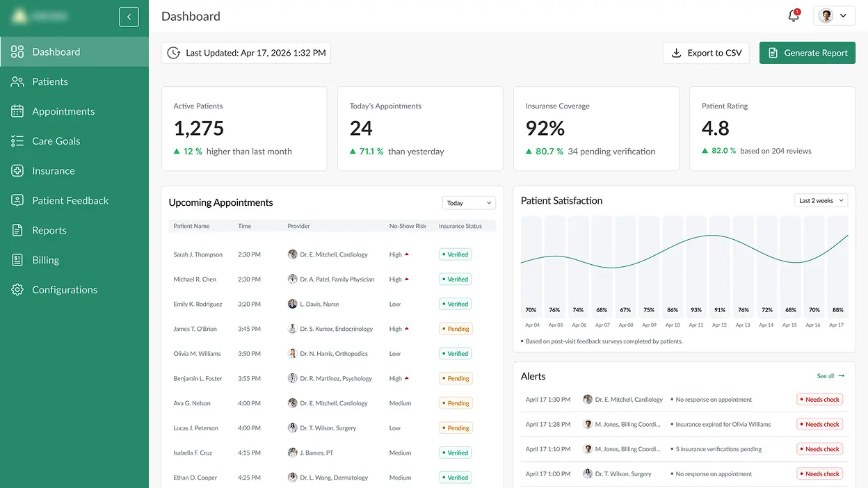This screenshot has height=488, width=868.
Task: Click Verified badge for Ethan D. Cooper
Action: [455, 478]
